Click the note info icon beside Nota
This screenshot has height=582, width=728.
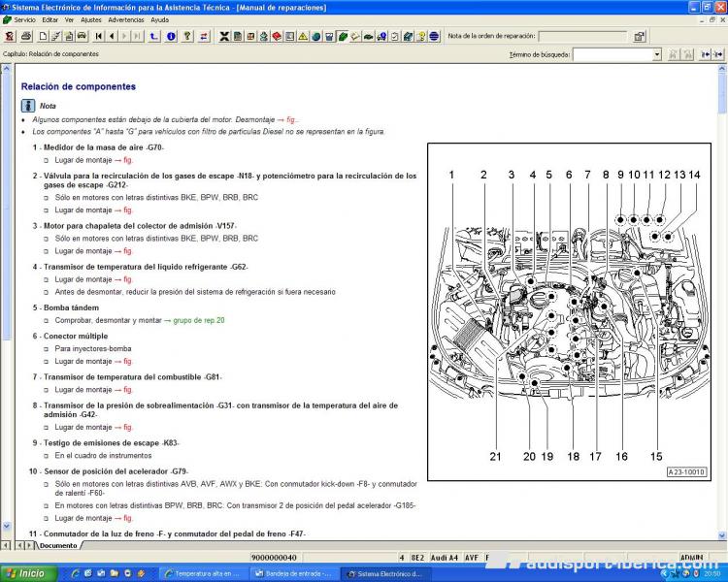tap(28, 106)
